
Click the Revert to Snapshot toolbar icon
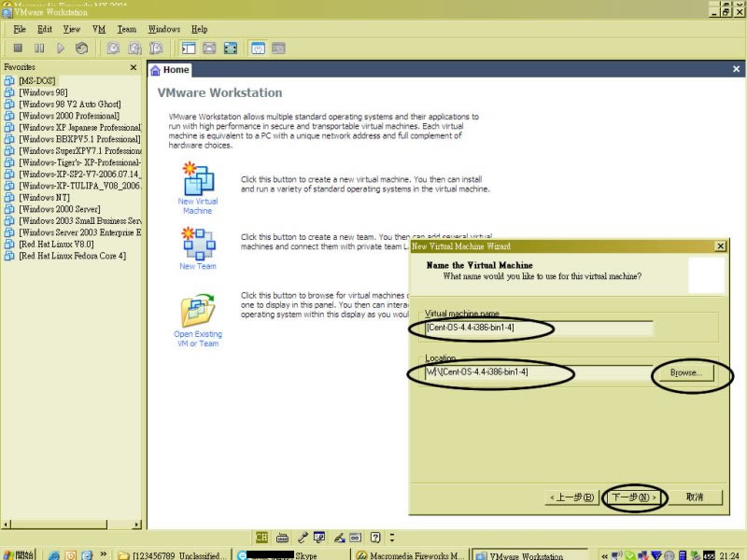pos(134,49)
